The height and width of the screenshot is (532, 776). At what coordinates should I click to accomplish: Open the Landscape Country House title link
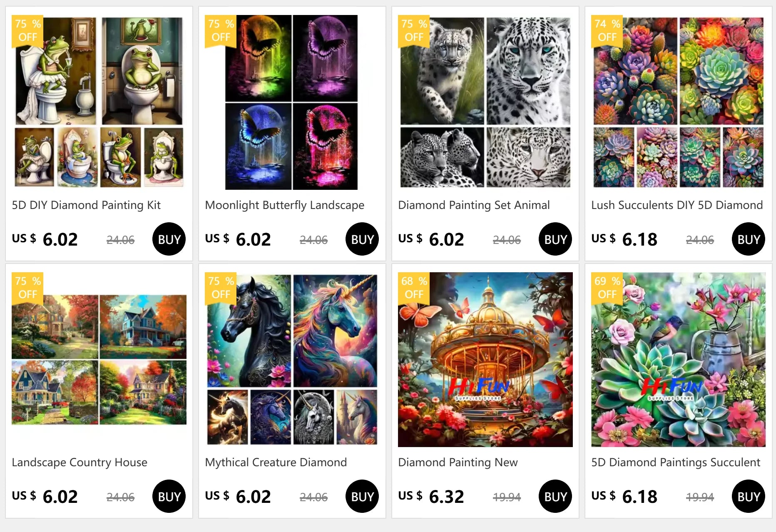click(80, 462)
